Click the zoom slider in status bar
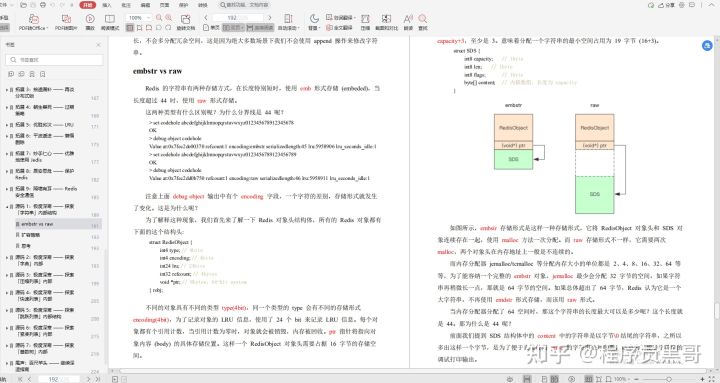Screen dimensions: 720x383 (669, 379)
